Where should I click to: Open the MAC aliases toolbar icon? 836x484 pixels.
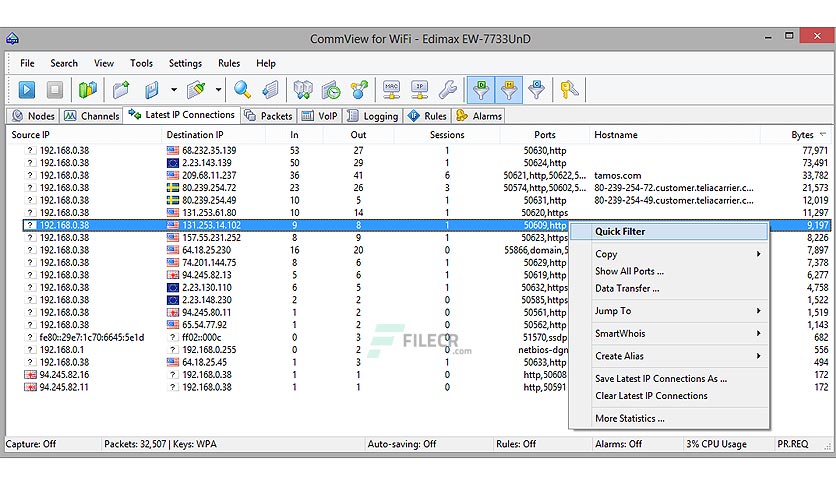[x=391, y=90]
